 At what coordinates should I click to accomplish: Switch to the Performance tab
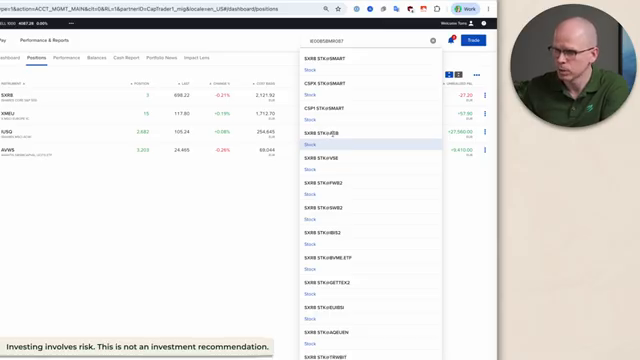[67, 58]
